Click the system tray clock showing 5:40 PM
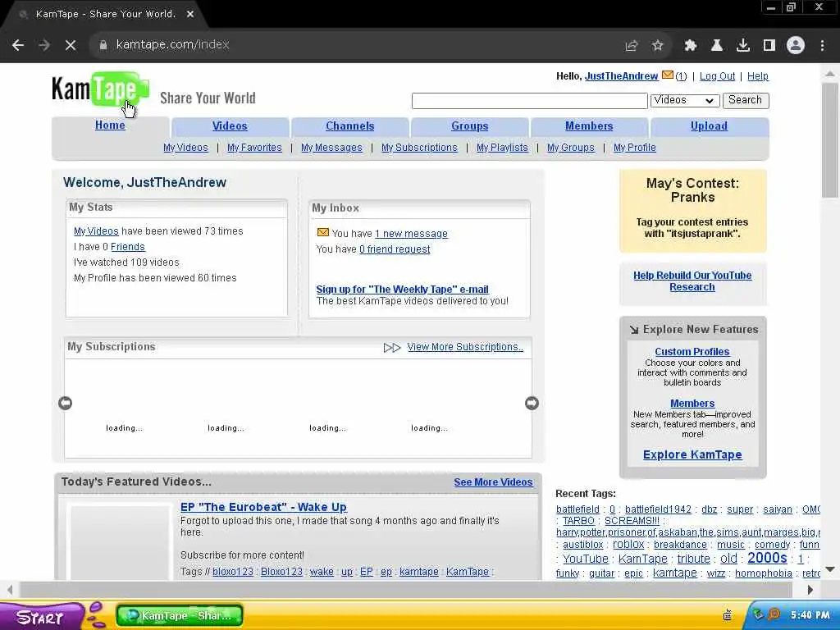Screen dimensions: 840x630 tap(810, 615)
